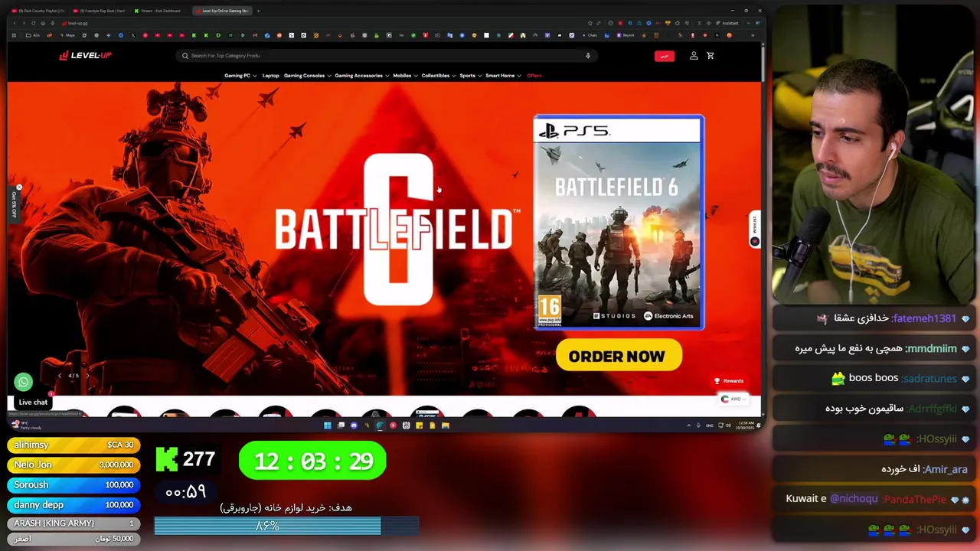Screen dimensions: 980x551
Task: Click the browser back arrow
Action: 15,23
